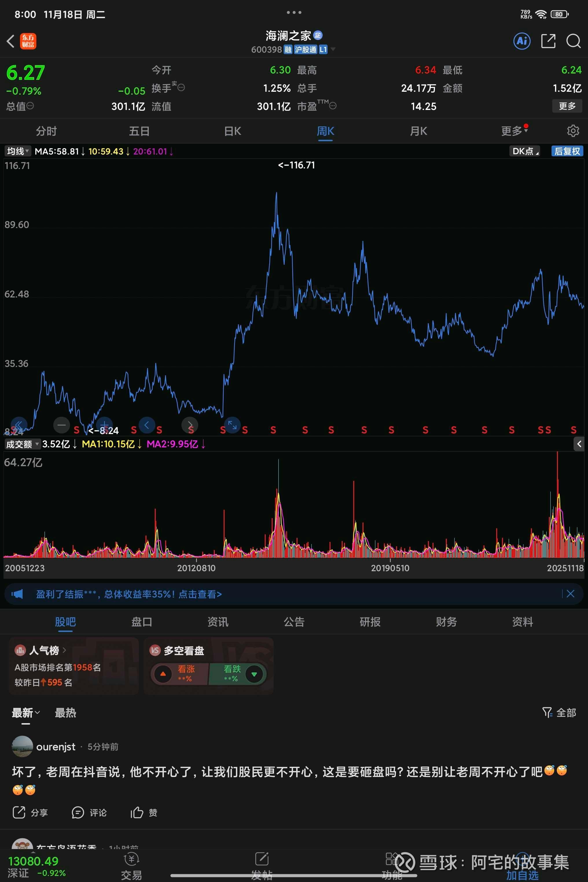Zoom out chart with minus button
588x882 pixels.
click(62, 425)
